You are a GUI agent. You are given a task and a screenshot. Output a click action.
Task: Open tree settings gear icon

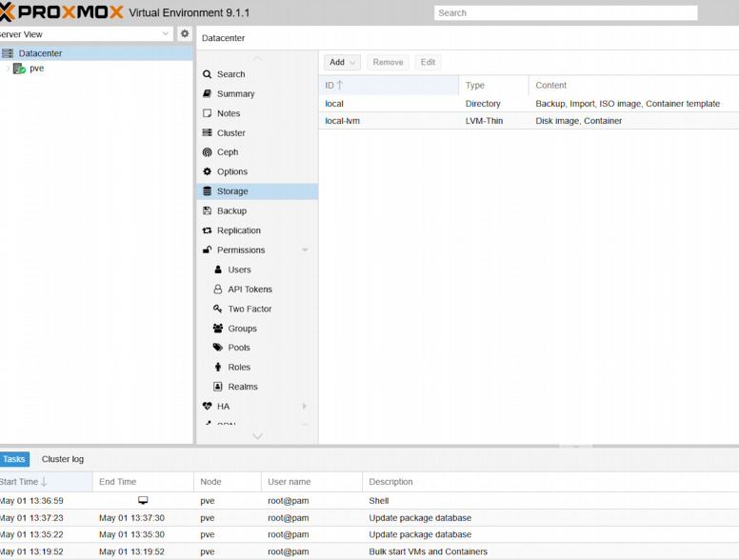point(185,33)
